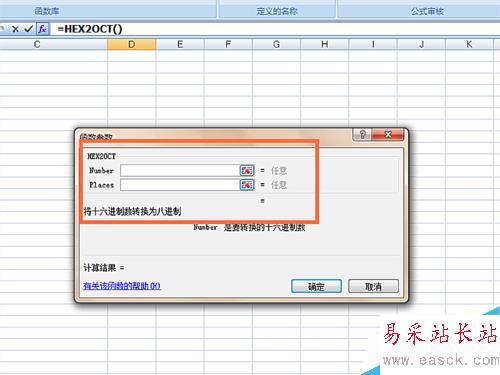This screenshot has width=500, height=375.
Task: Select column E header
Action: point(180,44)
